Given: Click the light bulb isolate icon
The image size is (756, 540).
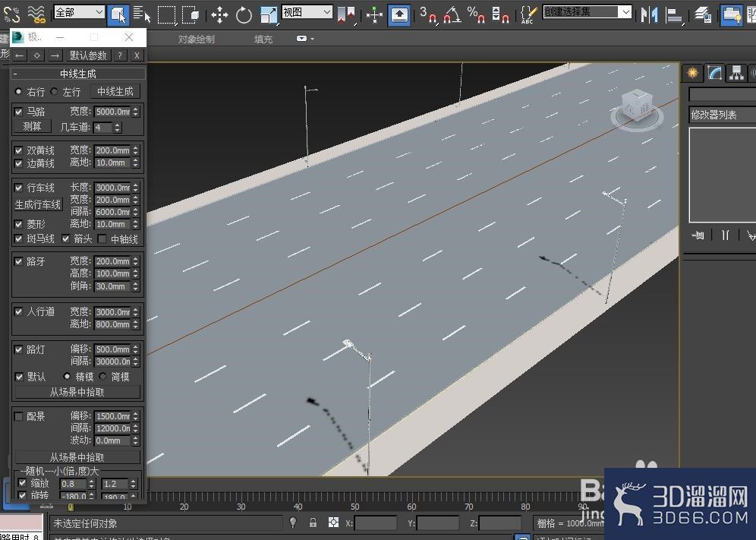Looking at the screenshot, I should pyautogui.click(x=293, y=523).
